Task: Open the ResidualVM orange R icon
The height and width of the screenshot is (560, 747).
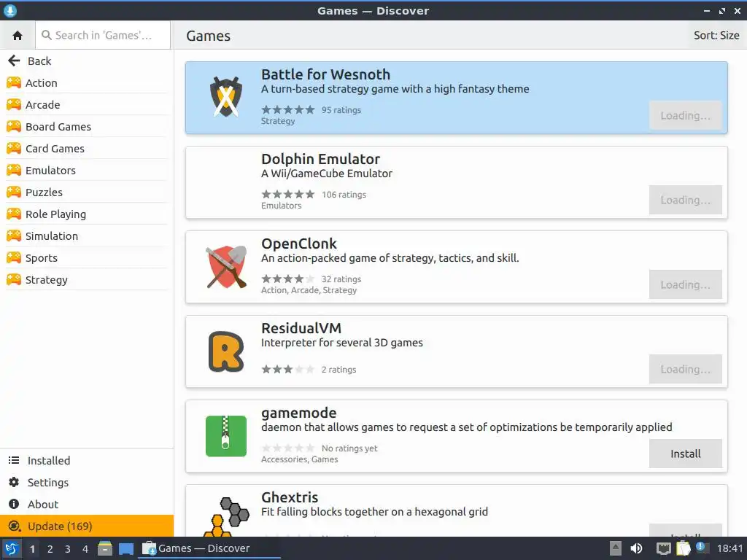Action: click(x=226, y=351)
